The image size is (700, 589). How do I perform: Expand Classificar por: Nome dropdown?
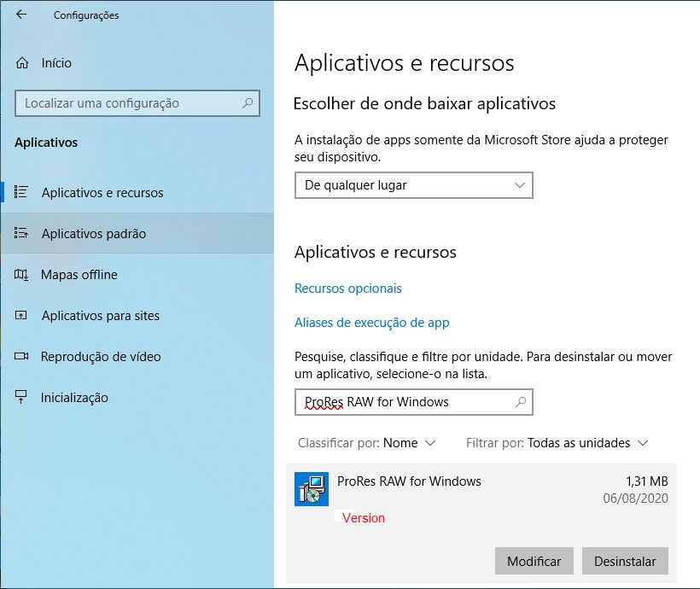[366, 443]
